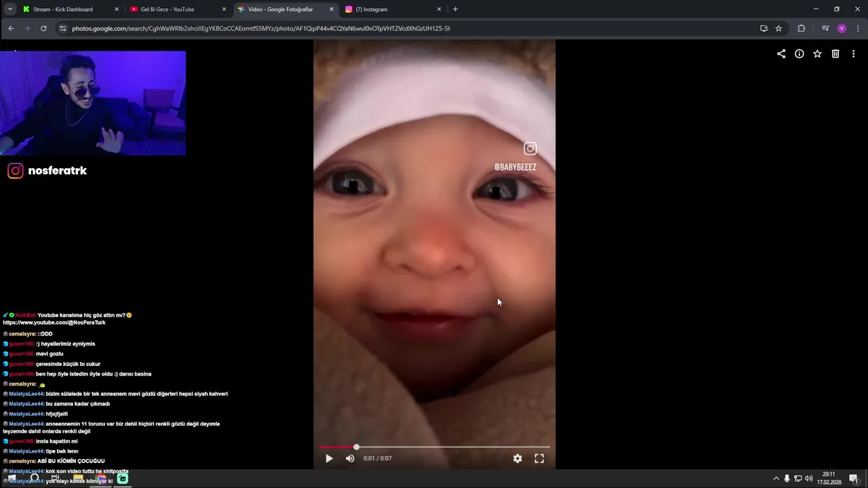Viewport: 868px width, 488px height.
Task: Open the 20:11 clock and date
Action: coord(829,479)
